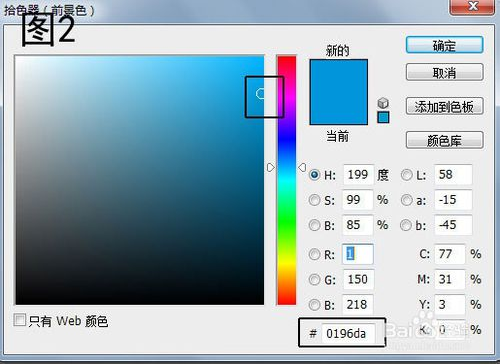Click the hue input field showing 199
Viewport: 501px width, 364px height.
point(358,174)
